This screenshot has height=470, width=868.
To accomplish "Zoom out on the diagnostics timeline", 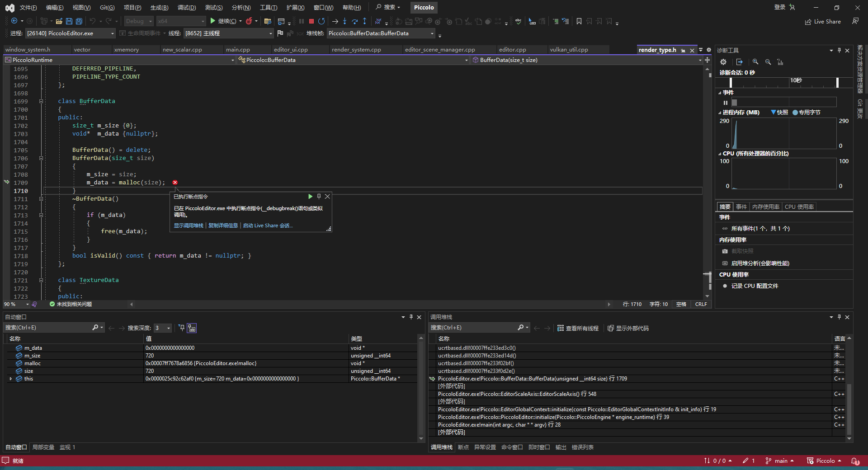I will click(x=768, y=62).
